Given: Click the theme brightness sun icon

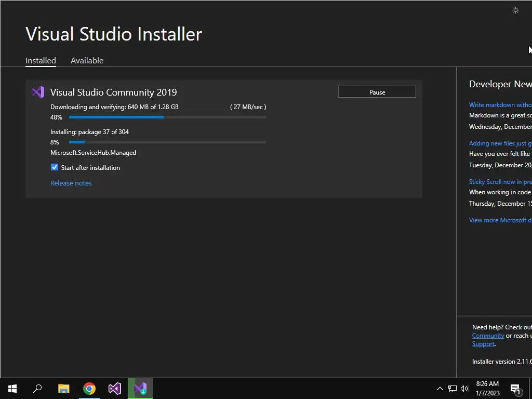Looking at the screenshot, I should (515, 10).
